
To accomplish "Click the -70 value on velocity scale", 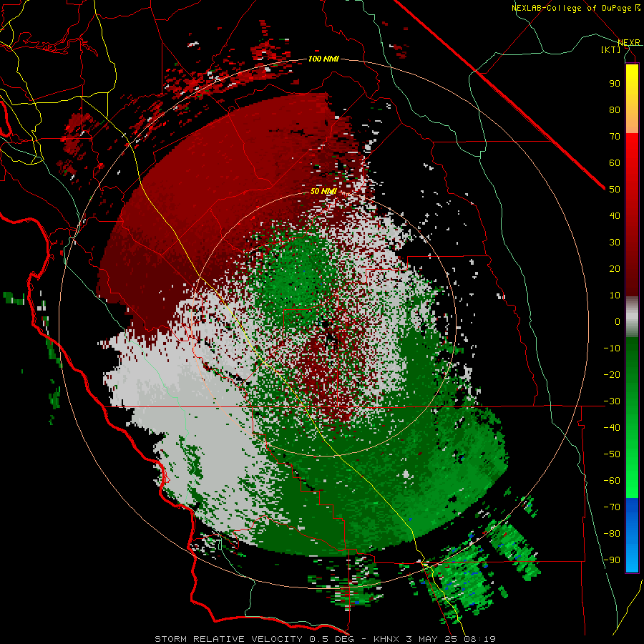I will (612, 507).
